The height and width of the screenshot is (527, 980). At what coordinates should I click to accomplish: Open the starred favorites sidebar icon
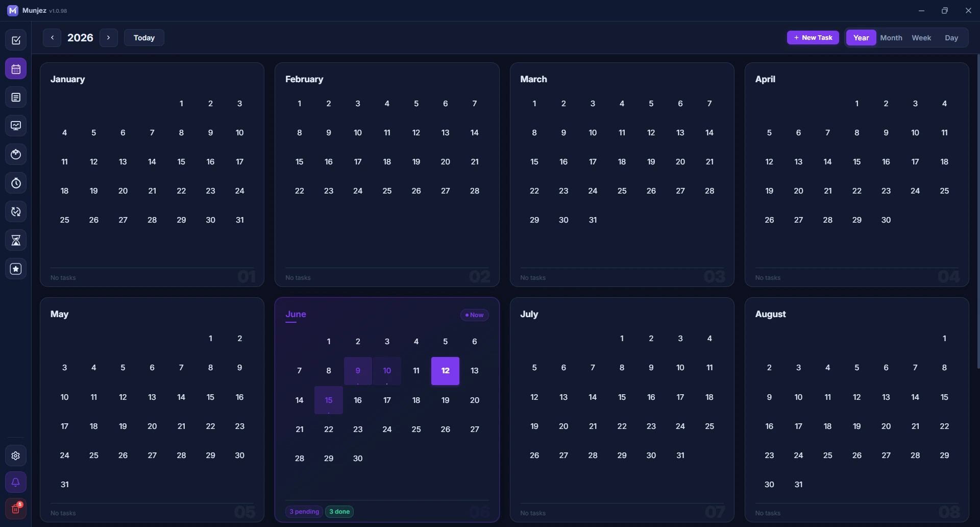[x=16, y=269]
